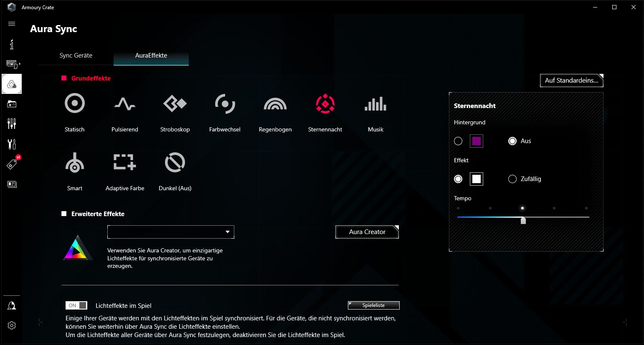Viewport: 644px width, 345px height.
Task: Select the Statisch lighting effect icon
Action: [75, 103]
